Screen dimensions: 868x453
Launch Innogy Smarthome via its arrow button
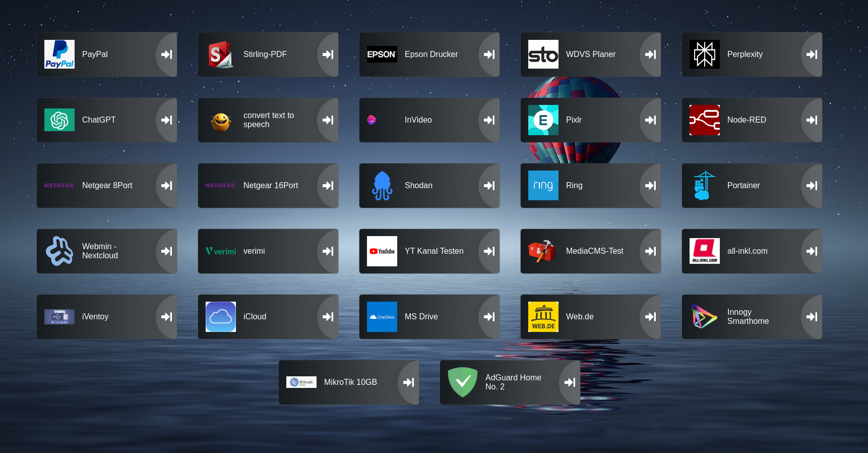click(812, 317)
